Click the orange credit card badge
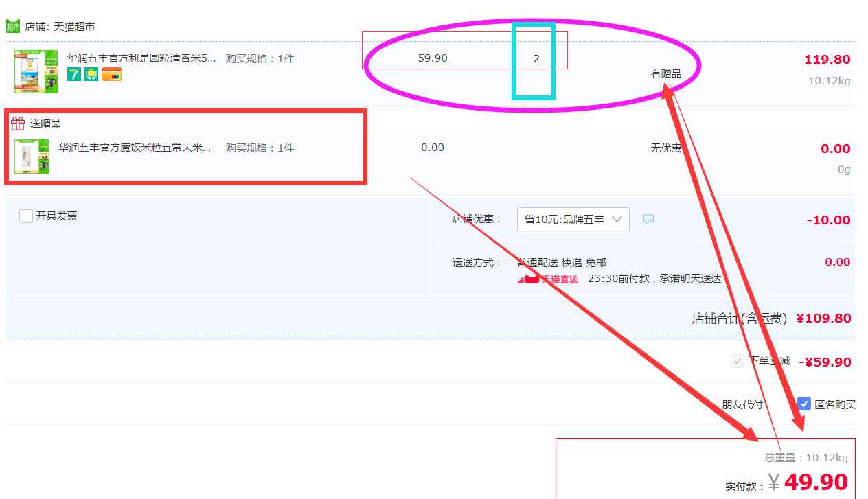The image size is (868, 499). 111,74
